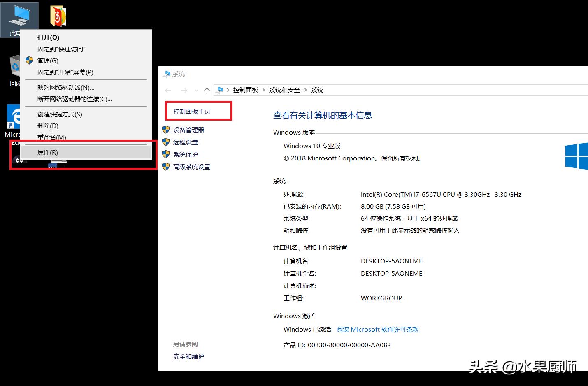Click the 查看有关计算机的基本信息 heading
The height and width of the screenshot is (386, 588).
click(323, 115)
